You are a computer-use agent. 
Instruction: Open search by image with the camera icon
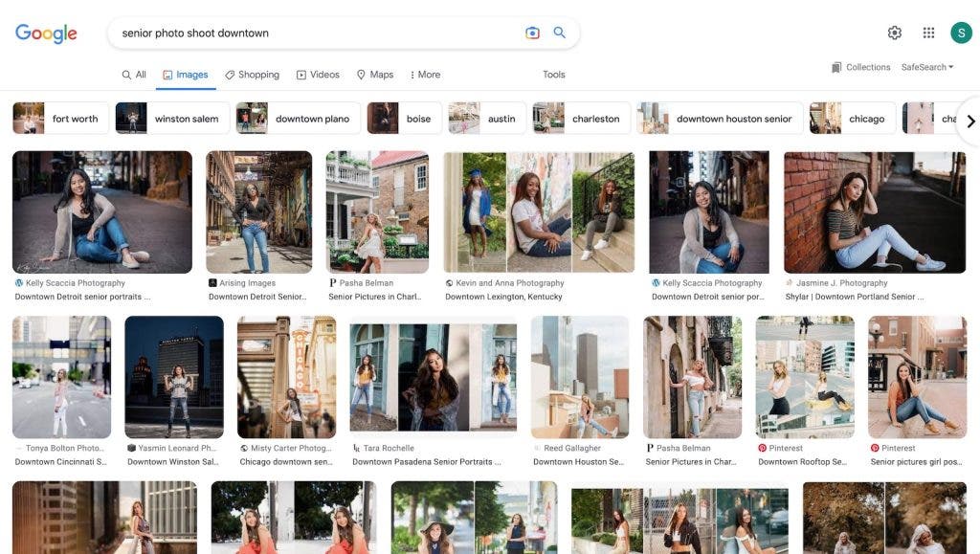pos(532,32)
